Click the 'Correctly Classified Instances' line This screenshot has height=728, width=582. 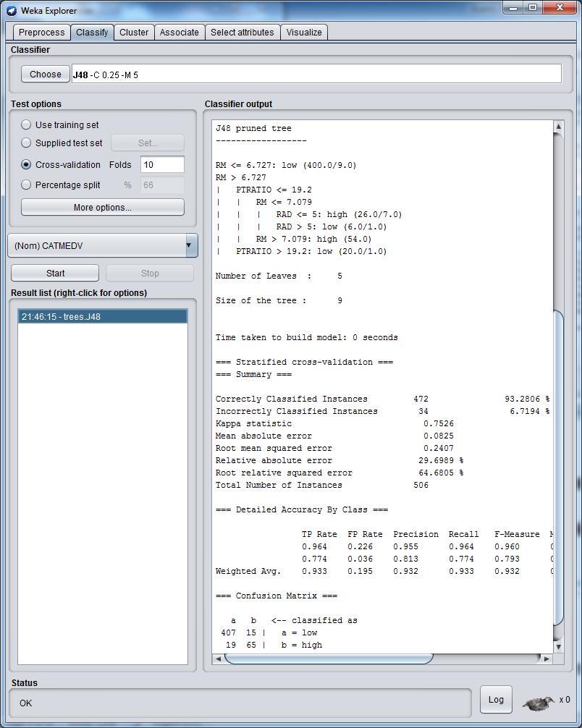382,399
